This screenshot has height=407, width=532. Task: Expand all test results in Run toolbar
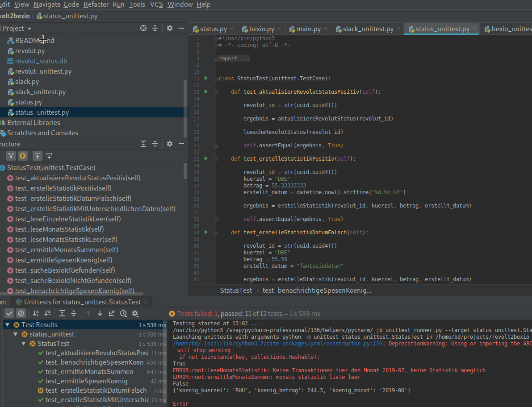tap(62, 313)
